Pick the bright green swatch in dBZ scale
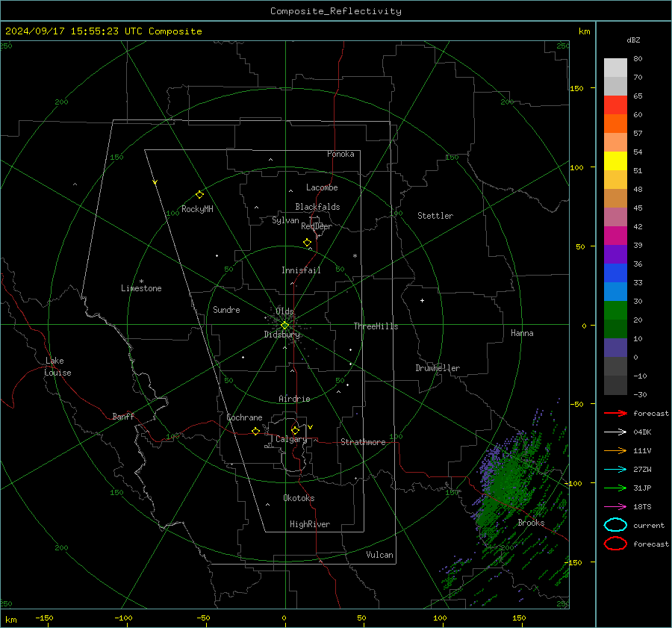Image resolution: width=672 pixels, height=628 pixels. click(615, 310)
